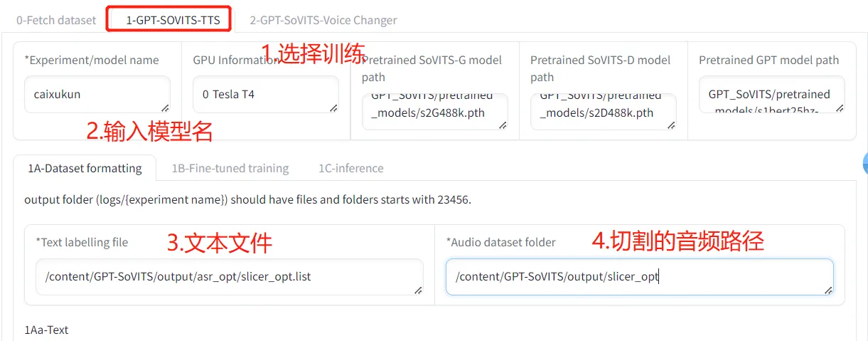Click the GPU Information field showing Tesla T4

point(266,95)
